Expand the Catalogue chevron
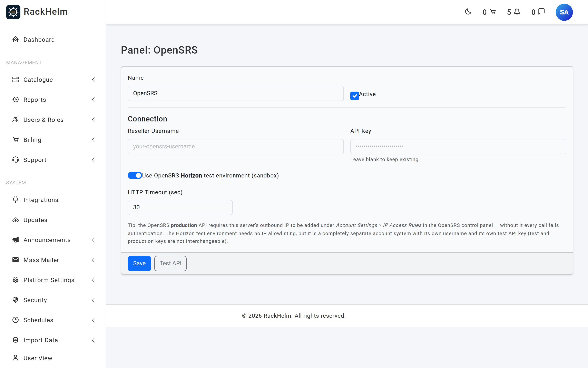588x368 pixels. 93,80
